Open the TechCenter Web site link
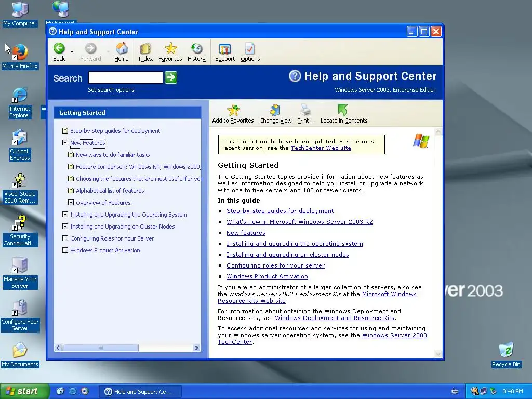 321,148
